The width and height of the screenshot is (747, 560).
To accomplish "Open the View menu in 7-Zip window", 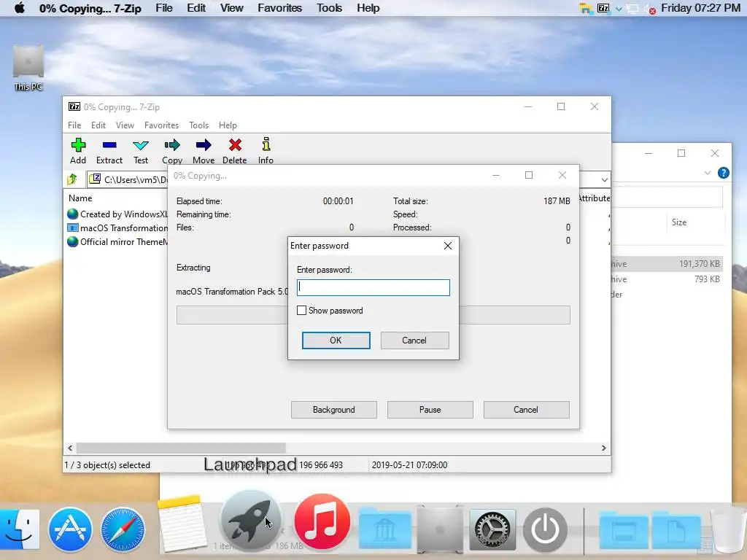I will pyautogui.click(x=125, y=125).
